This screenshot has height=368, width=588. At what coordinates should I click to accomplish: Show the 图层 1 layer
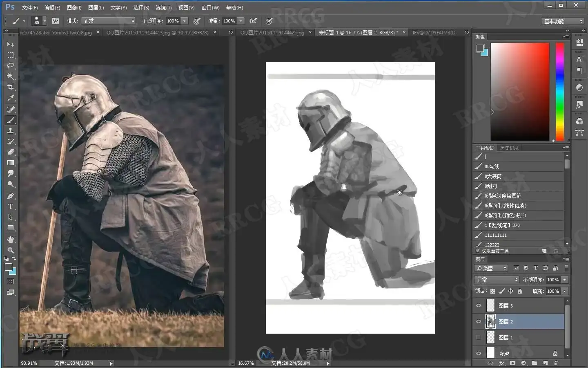pos(479,337)
